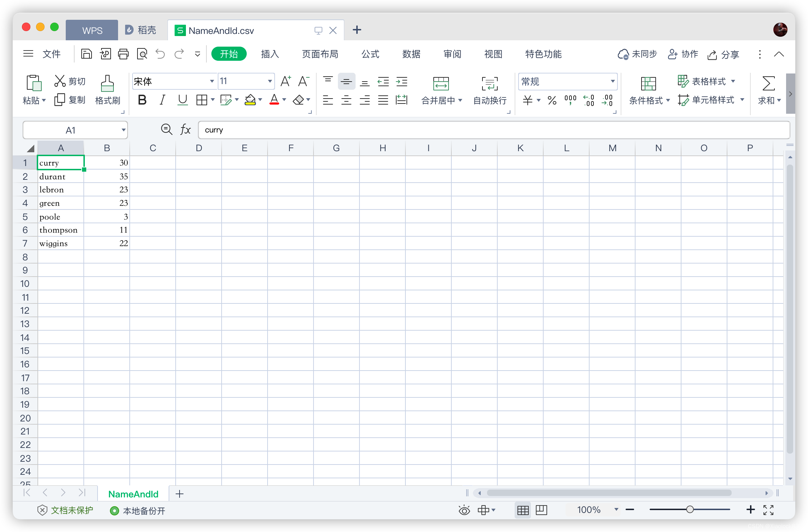The image size is (808, 532).
Task: Click the Italic formatting icon
Action: pyautogui.click(x=162, y=100)
